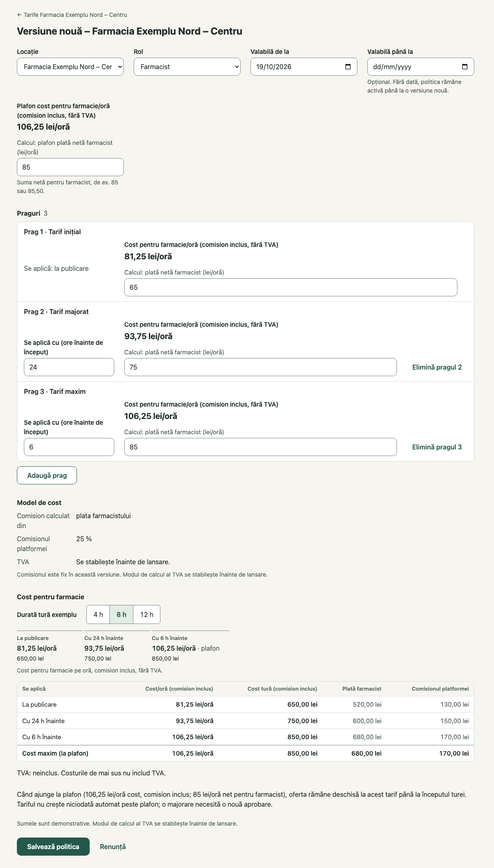Open calendar picker in Valabilă de la
The width and height of the screenshot is (494, 868).
(348, 67)
